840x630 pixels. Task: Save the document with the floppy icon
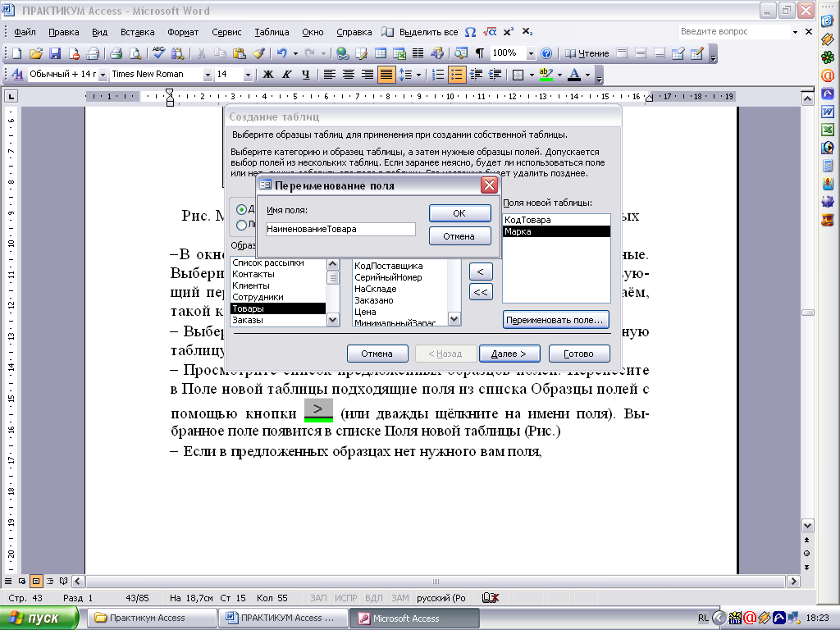point(55,53)
